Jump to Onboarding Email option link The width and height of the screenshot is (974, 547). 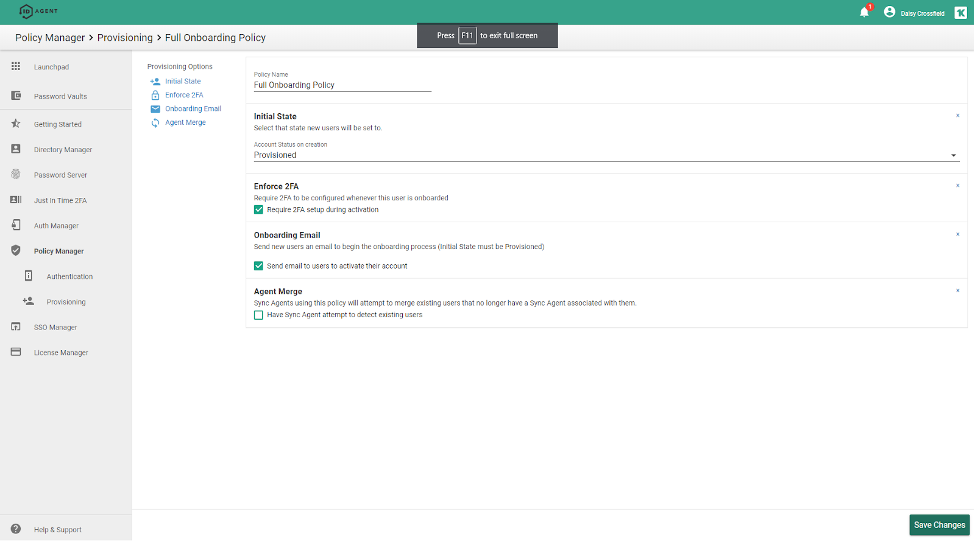click(193, 109)
